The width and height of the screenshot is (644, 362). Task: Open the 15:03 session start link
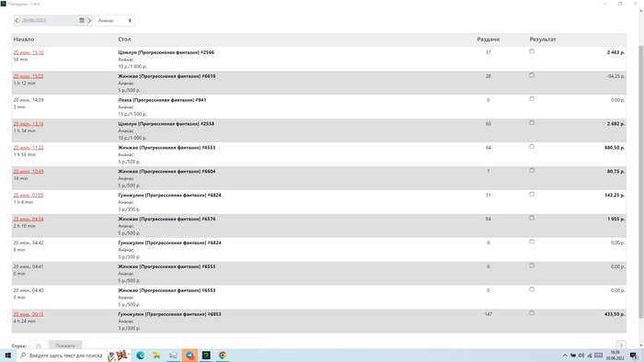pyautogui.click(x=29, y=76)
